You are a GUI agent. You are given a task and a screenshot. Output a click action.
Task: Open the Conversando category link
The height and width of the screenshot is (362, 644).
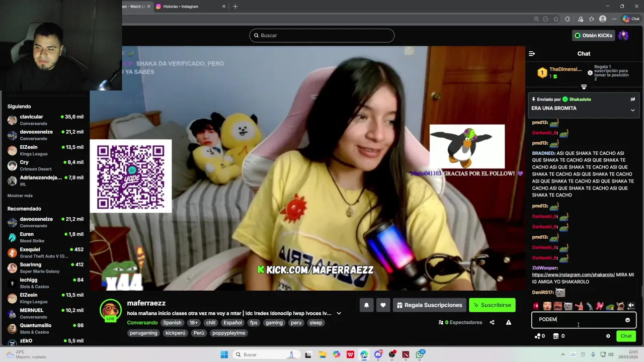coord(142,323)
